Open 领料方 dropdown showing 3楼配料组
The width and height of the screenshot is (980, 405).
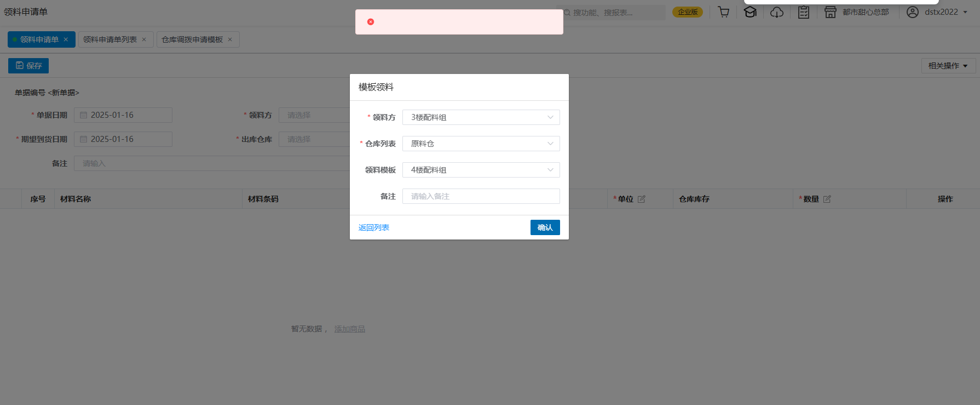(481, 117)
